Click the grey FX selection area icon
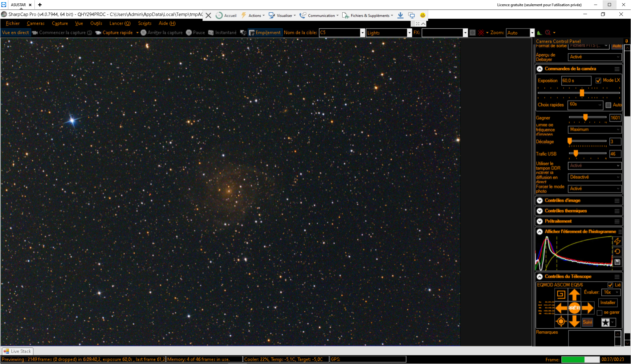Viewport: 631px width, 364px height. point(473,33)
